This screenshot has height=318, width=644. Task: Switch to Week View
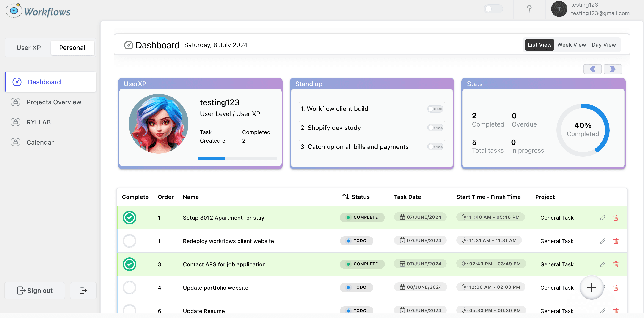click(x=572, y=45)
